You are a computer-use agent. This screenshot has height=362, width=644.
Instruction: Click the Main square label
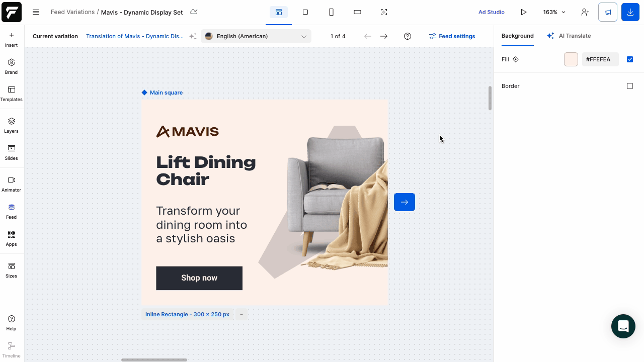(163, 93)
